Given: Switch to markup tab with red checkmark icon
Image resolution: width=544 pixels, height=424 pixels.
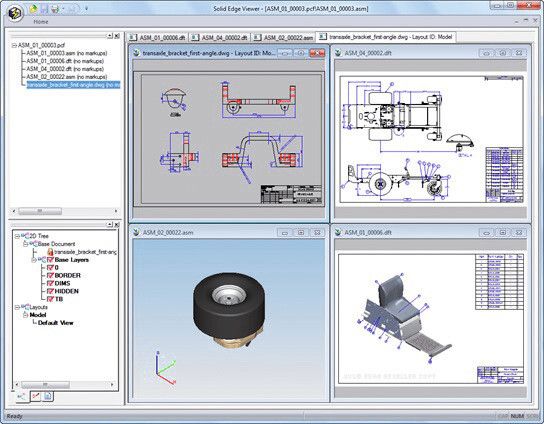Looking at the screenshot, I should tap(35, 396).
